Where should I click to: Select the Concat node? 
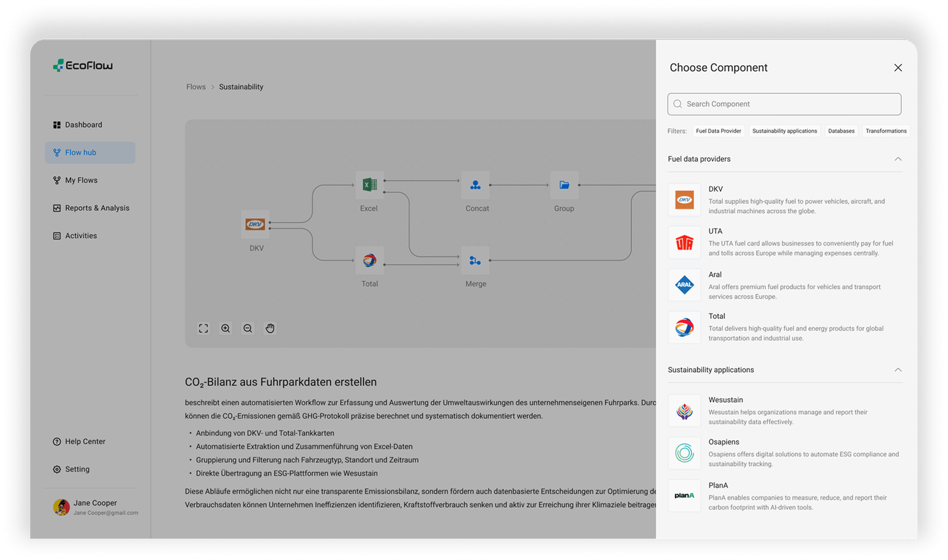pos(475,185)
